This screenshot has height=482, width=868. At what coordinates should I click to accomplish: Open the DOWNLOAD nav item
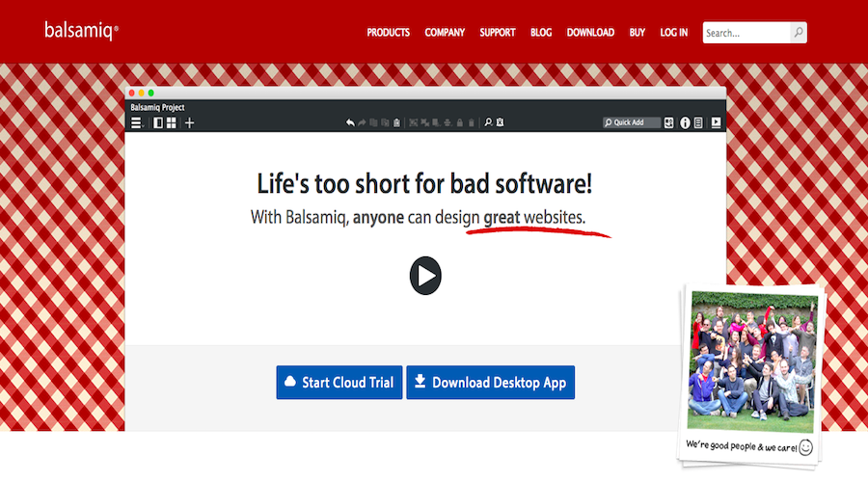click(x=590, y=33)
